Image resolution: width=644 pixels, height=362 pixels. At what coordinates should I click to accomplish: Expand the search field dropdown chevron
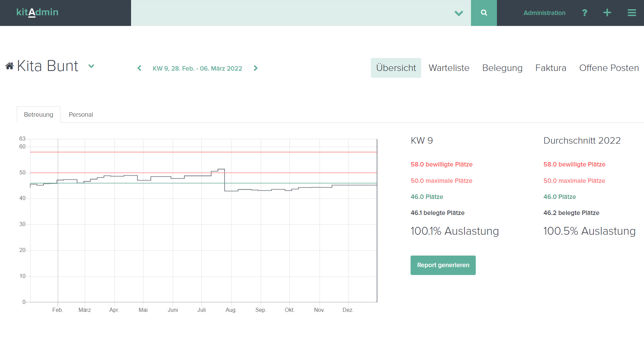[459, 13]
